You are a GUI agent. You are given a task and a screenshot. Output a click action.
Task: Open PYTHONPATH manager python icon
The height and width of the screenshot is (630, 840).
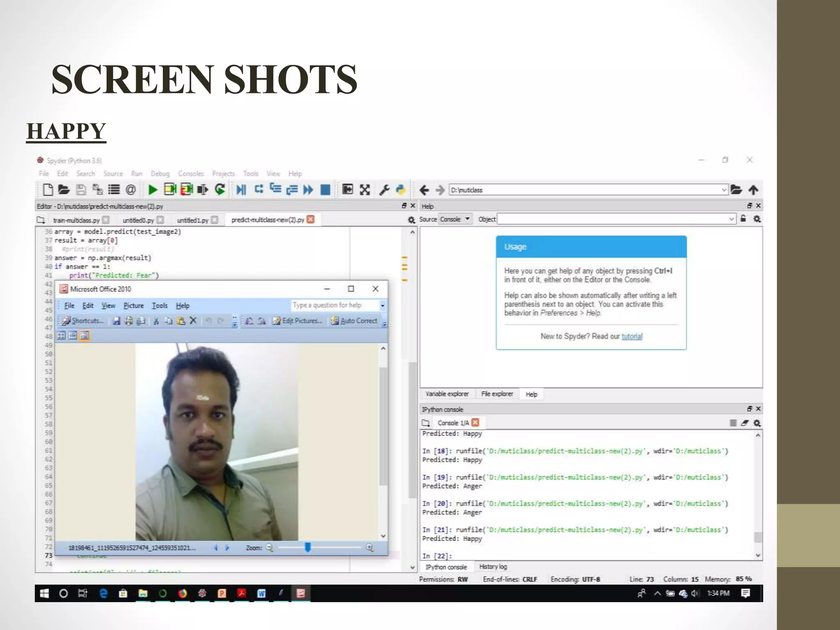pyautogui.click(x=401, y=189)
